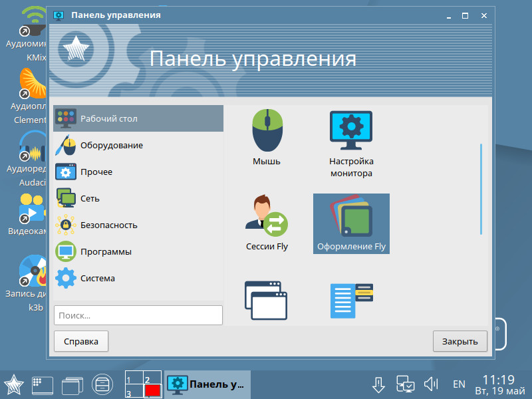The height and width of the screenshot is (399, 532).
Task: Click the downward arrow tray icon
Action: coord(378,385)
